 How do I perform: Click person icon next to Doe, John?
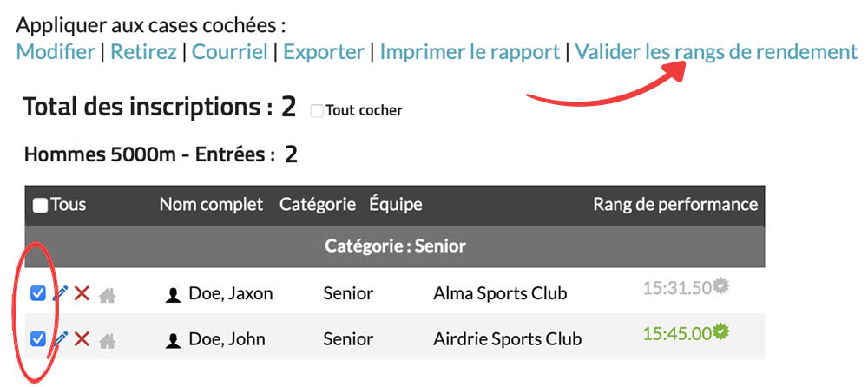point(173,339)
